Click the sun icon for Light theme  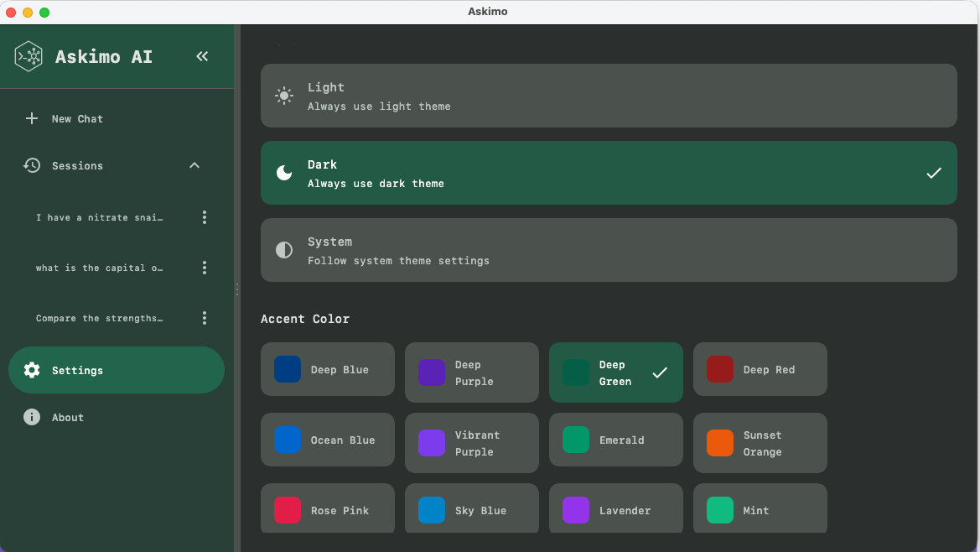click(284, 96)
